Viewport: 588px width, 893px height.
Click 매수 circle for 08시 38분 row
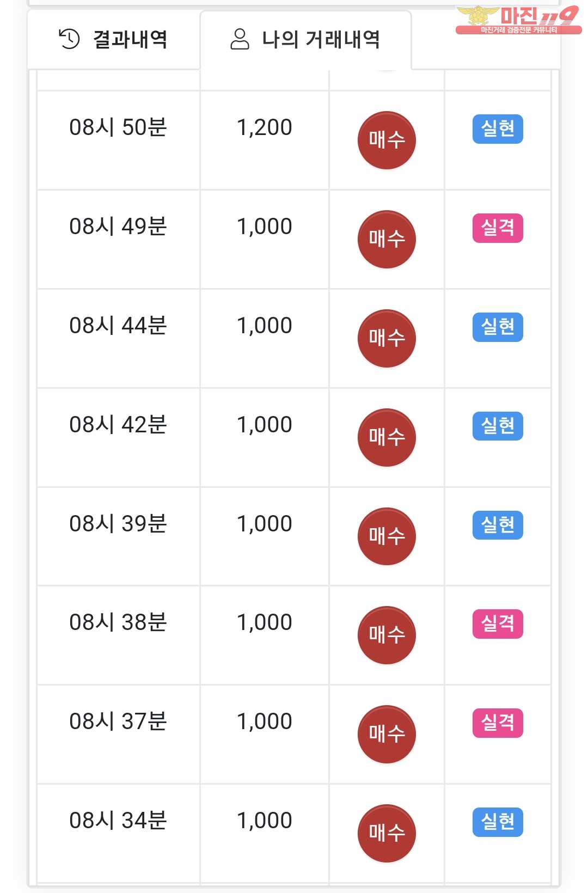point(387,635)
